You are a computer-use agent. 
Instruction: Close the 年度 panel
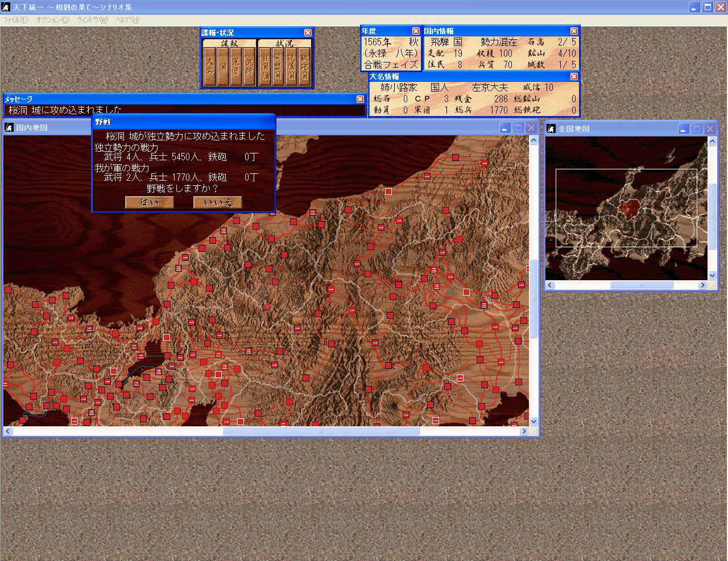[x=416, y=31]
